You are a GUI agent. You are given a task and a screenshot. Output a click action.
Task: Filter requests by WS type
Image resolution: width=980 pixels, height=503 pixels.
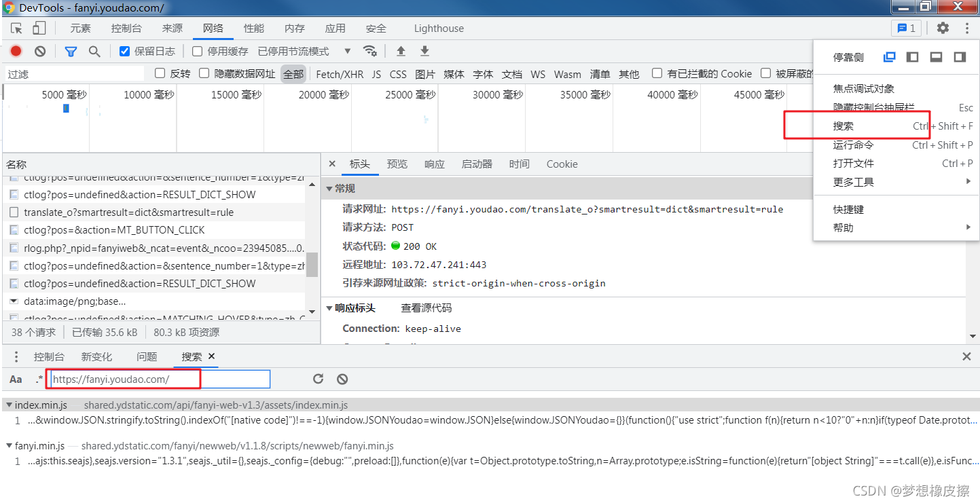coord(538,74)
